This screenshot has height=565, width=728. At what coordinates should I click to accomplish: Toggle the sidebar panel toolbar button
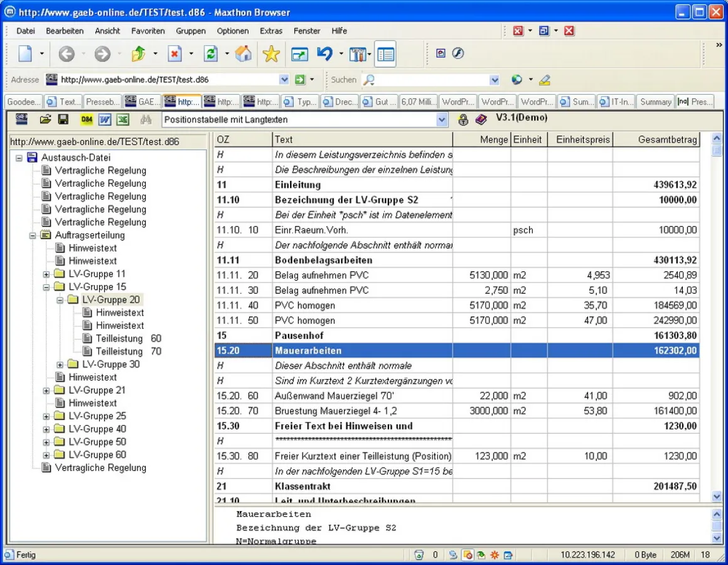[x=385, y=55]
